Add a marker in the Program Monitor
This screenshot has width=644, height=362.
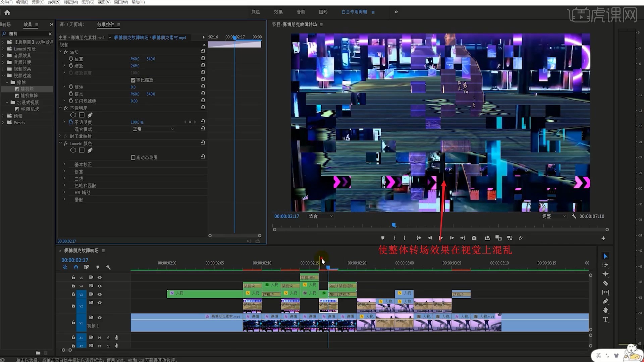tap(383, 238)
